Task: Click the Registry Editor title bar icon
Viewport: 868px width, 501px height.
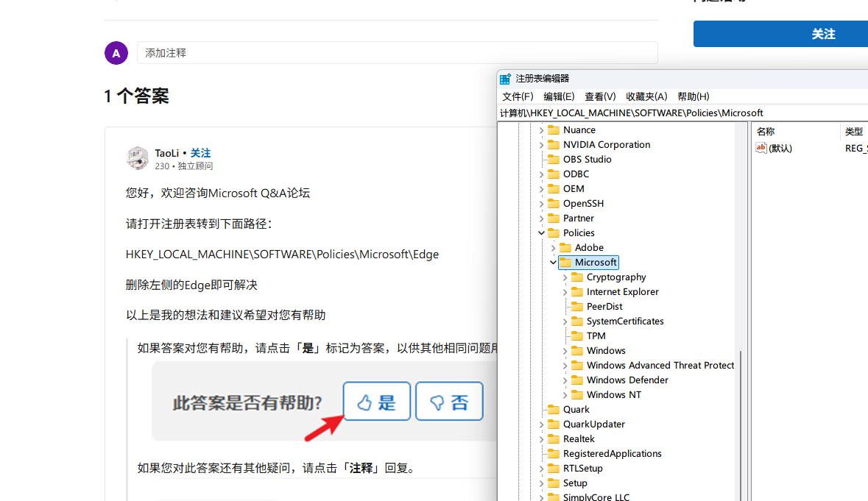Action: (x=505, y=79)
